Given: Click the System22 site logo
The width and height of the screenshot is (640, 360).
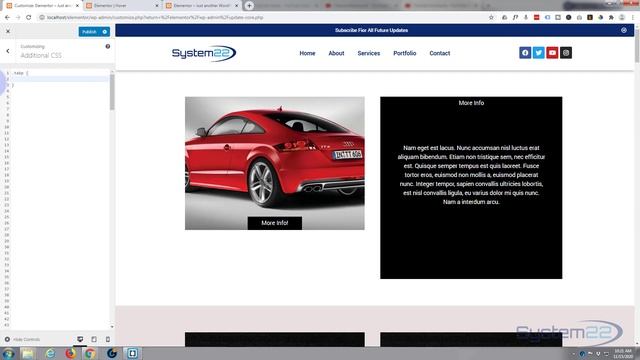Looking at the screenshot, I should point(204,53).
